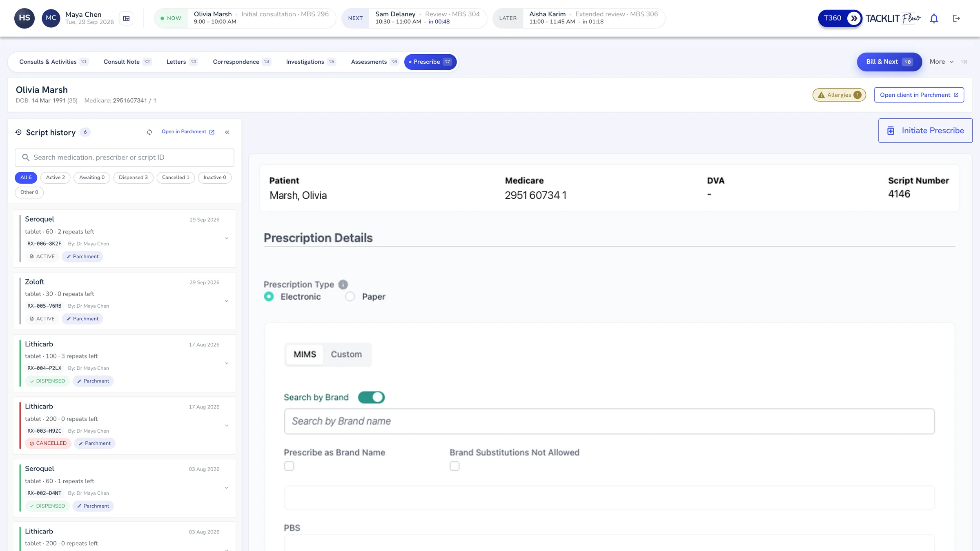Screen dimensions: 980x551
Task: Click the ACTIVE status badge on Seroquel RX-006-8K2F
Action: [x=42, y=256]
